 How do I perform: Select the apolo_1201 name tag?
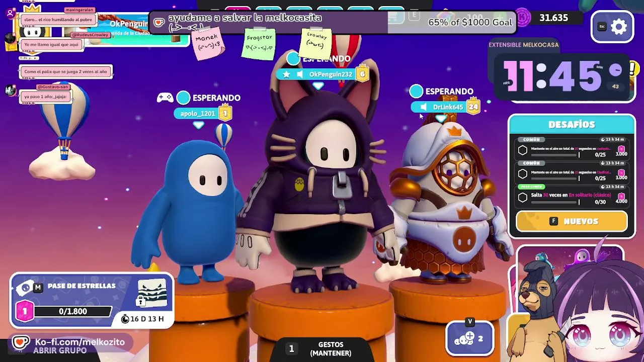click(x=198, y=114)
